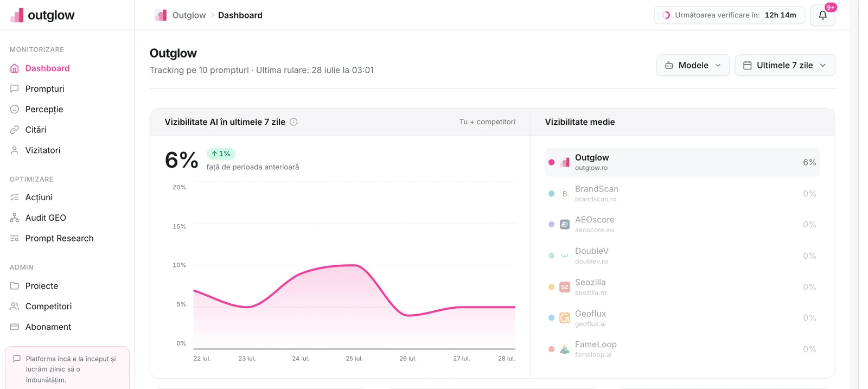
Task: Click the 28 iul. chart axis label
Action: 507,359
